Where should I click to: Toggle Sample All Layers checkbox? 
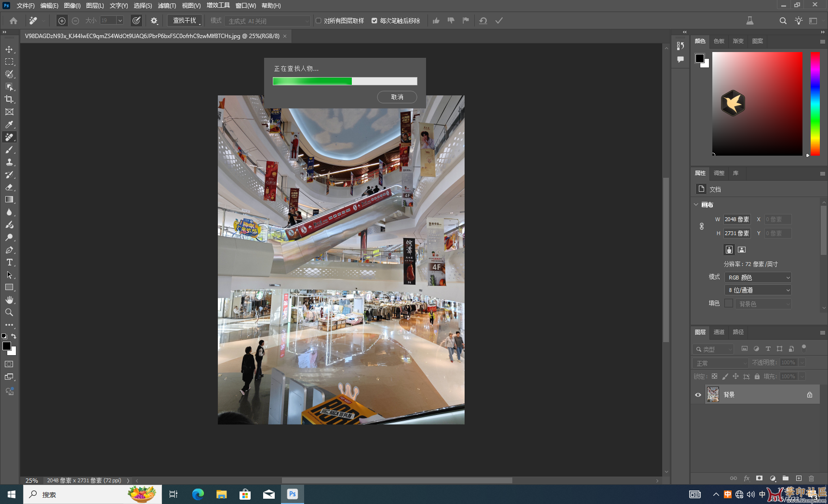point(318,21)
